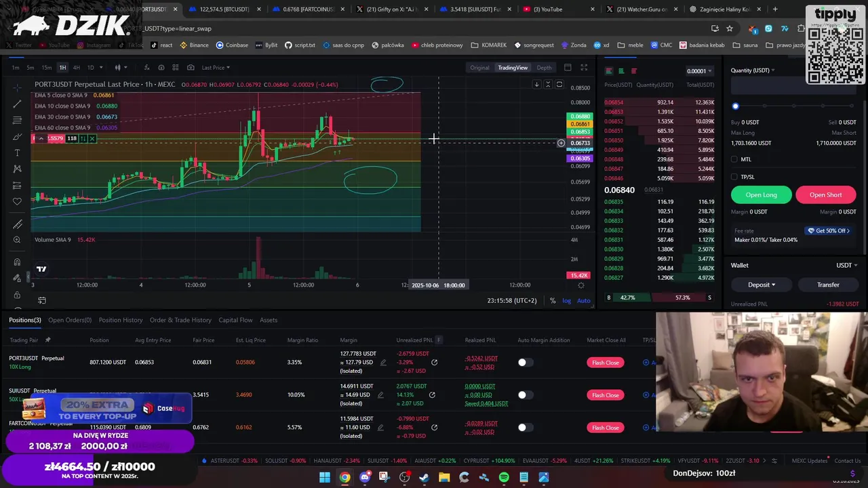Open the chart pattern drawing tool
Screen dimensions: 868x488
tap(18, 169)
